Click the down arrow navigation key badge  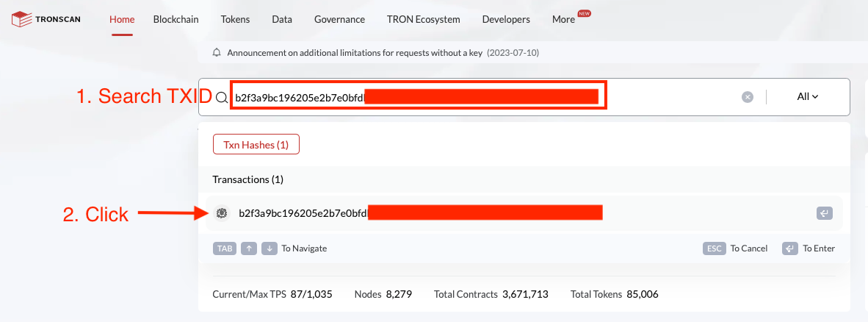click(269, 248)
